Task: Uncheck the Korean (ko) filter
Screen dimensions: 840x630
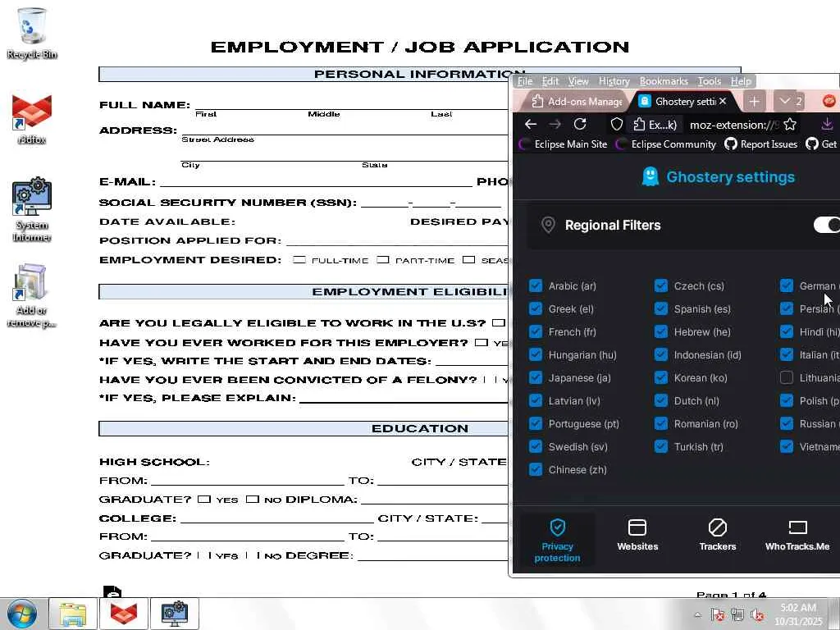Action: click(x=660, y=377)
